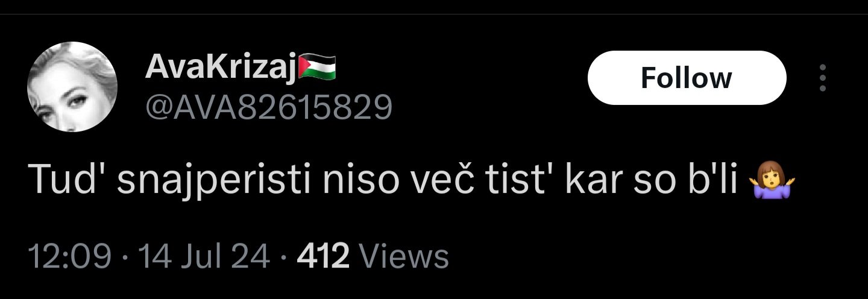Click the bold 412 view count
The image size is (868, 299).
pyautogui.click(x=324, y=257)
